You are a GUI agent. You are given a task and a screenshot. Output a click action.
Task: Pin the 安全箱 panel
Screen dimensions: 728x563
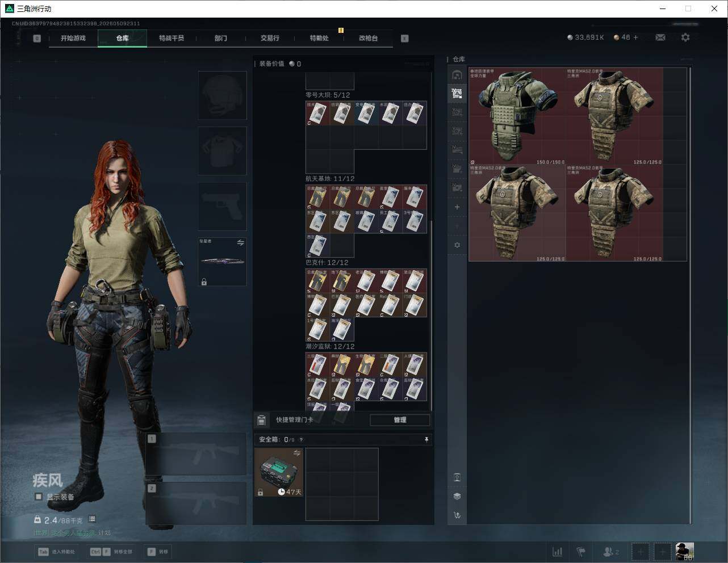pyautogui.click(x=426, y=440)
